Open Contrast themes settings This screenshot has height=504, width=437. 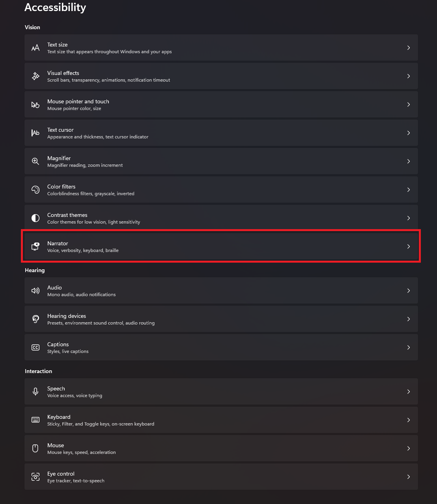pos(221,218)
